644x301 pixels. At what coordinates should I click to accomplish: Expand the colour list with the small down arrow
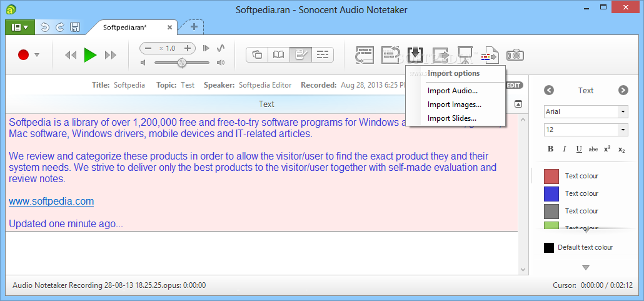pos(586,232)
